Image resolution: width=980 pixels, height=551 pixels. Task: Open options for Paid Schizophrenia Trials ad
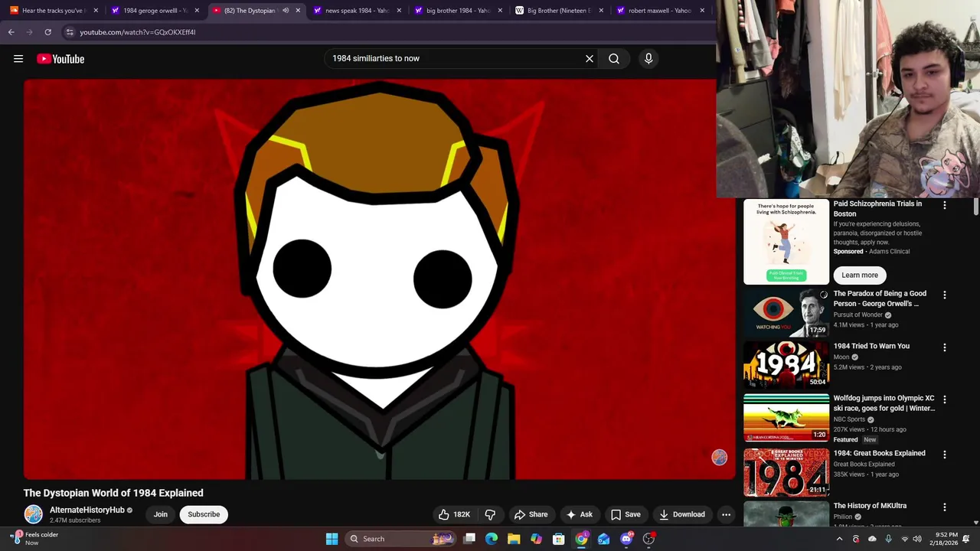[x=944, y=205]
